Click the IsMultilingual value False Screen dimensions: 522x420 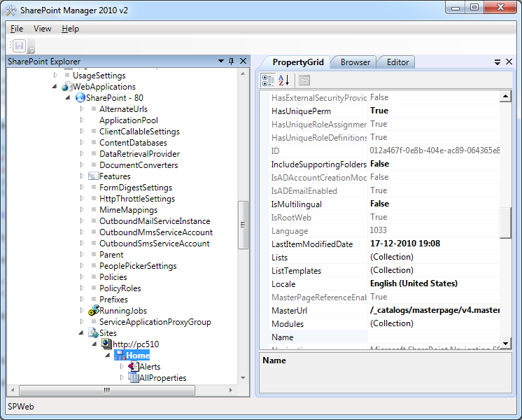coord(379,204)
